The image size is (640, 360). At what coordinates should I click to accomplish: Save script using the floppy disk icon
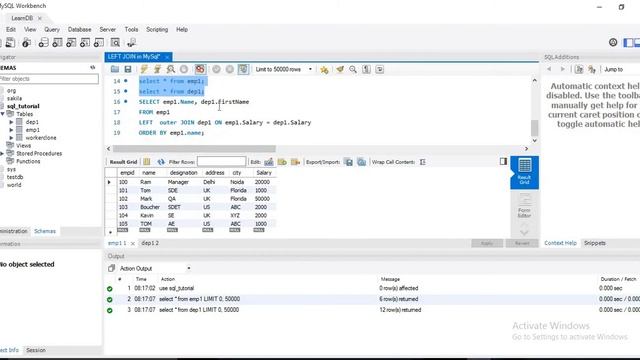128,69
